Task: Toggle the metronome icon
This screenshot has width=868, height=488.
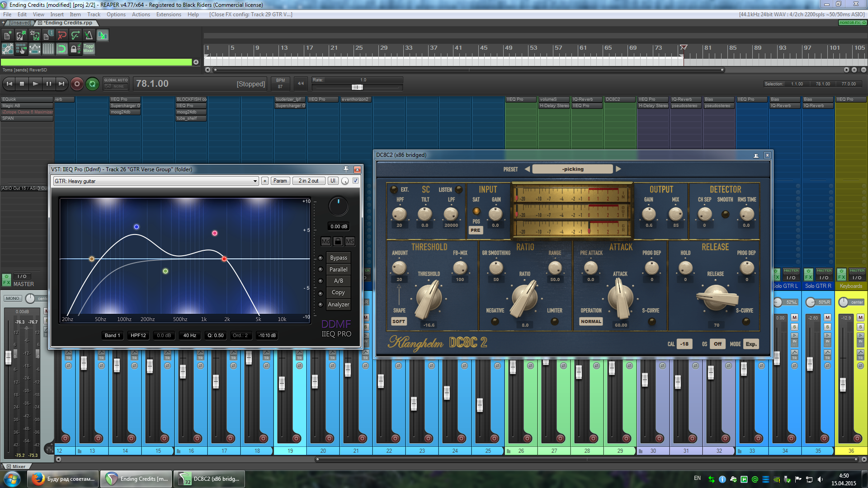Action: coord(89,35)
